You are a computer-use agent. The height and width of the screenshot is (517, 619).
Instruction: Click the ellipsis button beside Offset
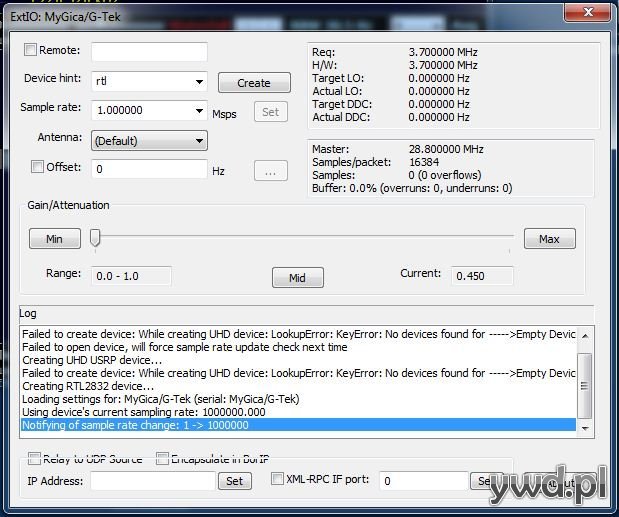click(271, 171)
